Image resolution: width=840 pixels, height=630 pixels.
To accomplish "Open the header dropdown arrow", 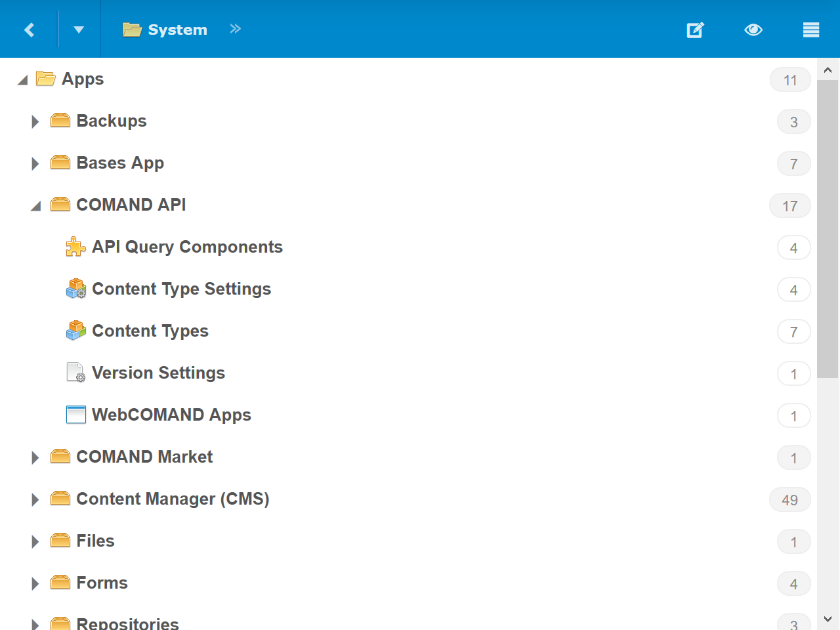I will coord(79,30).
